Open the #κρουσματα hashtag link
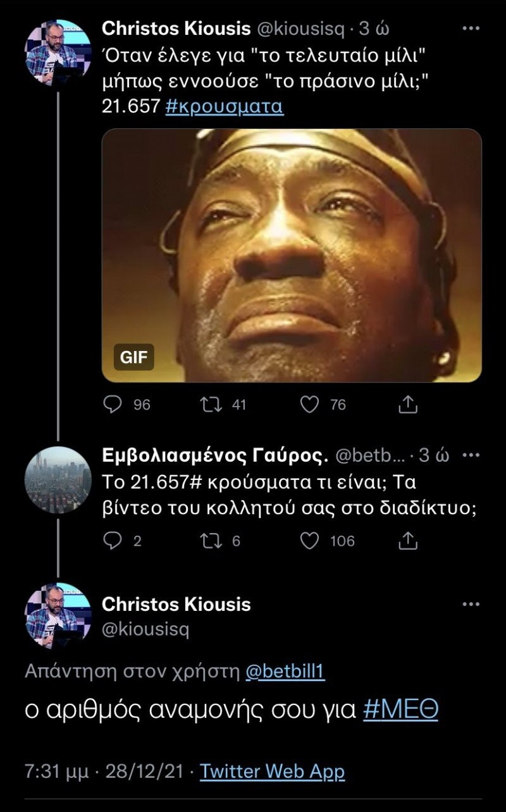Screen dimensions: 506x812 (224, 106)
